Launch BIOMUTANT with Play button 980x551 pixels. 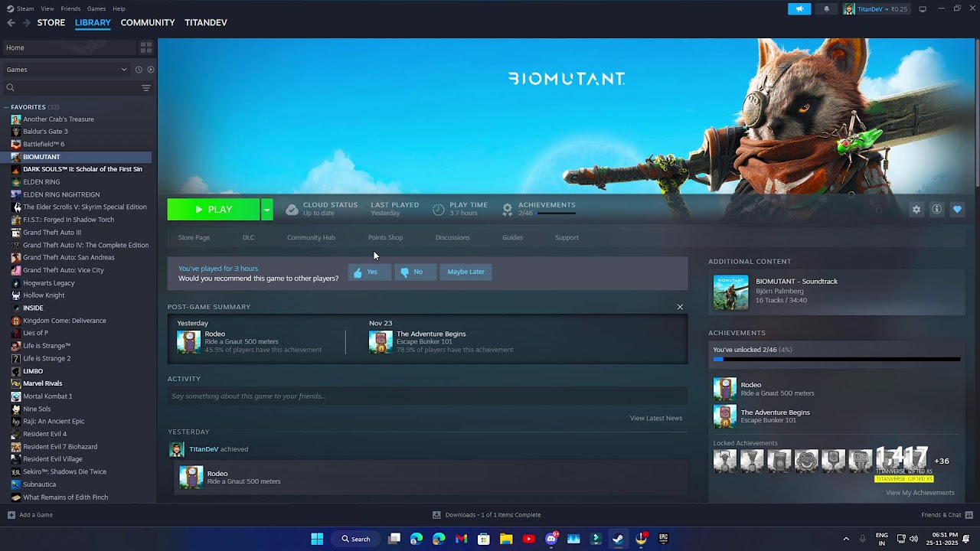click(214, 209)
